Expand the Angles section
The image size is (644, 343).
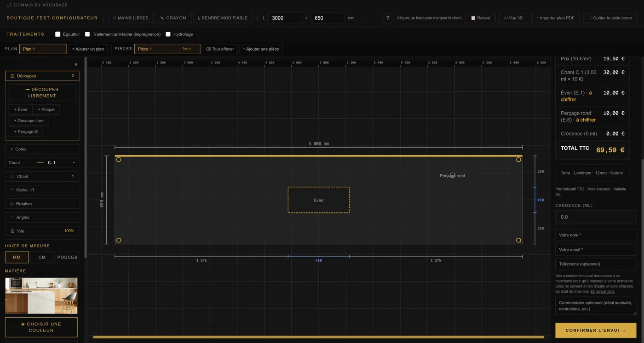[42, 217]
